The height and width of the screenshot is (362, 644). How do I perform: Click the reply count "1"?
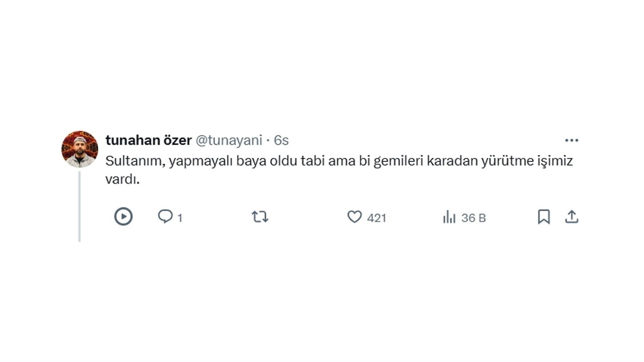tap(180, 218)
